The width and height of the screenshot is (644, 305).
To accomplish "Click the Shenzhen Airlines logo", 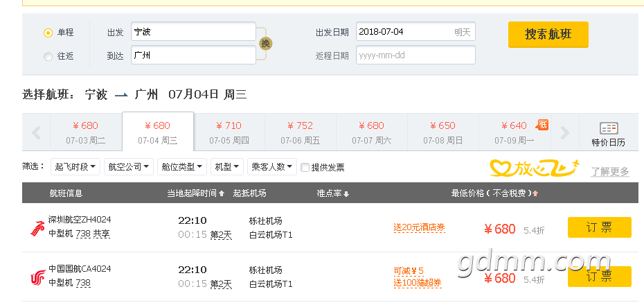I will [x=37, y=228].
